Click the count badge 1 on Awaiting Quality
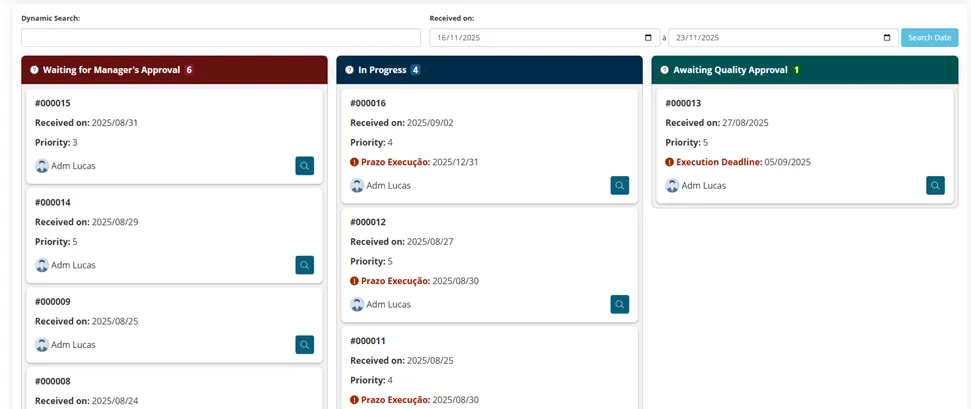The image size is (971, 409). tap(796, 70)
